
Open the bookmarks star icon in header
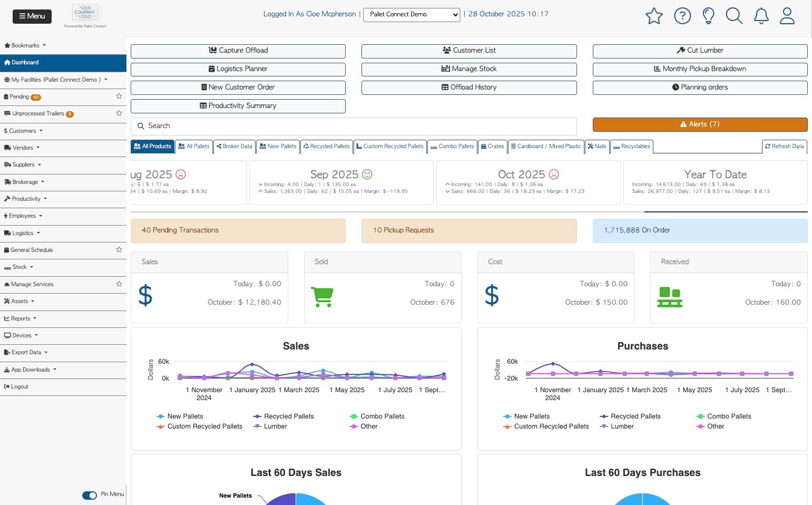pyautogui.click(x=653, y=16)
